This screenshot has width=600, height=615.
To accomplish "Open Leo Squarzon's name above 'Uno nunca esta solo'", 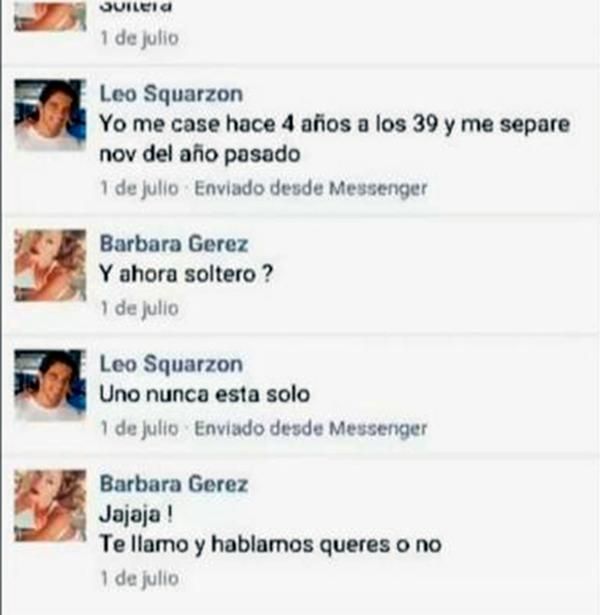I will point(171,364).
